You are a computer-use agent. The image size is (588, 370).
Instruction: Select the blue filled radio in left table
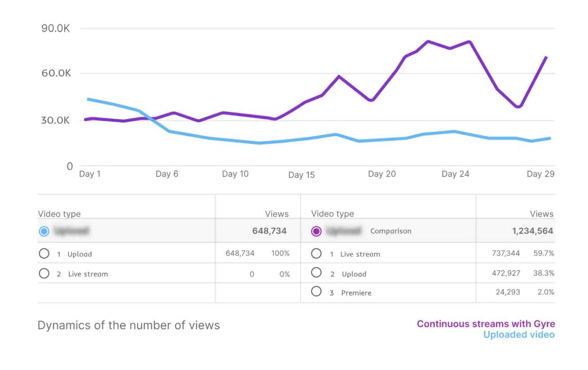tap(44, 231)
